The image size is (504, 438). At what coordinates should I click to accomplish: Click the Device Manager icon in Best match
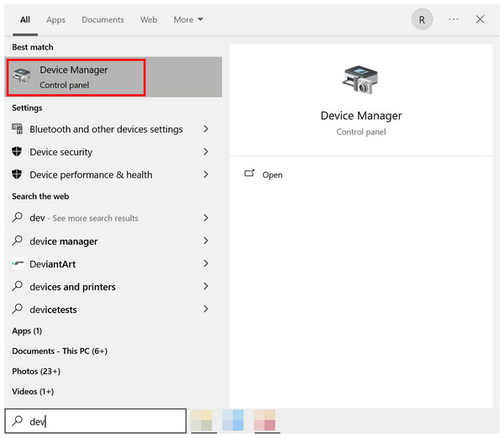click(x=22, y=77)
